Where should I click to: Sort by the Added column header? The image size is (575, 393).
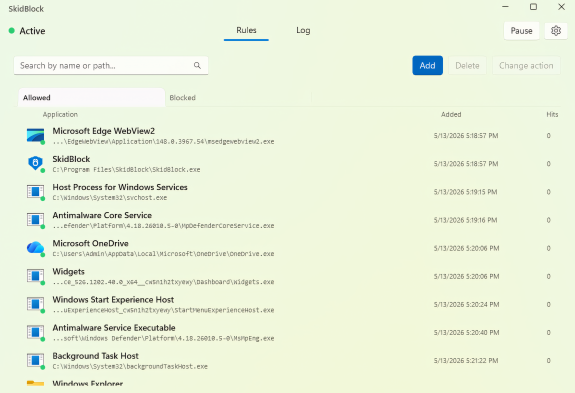(451, 114)
